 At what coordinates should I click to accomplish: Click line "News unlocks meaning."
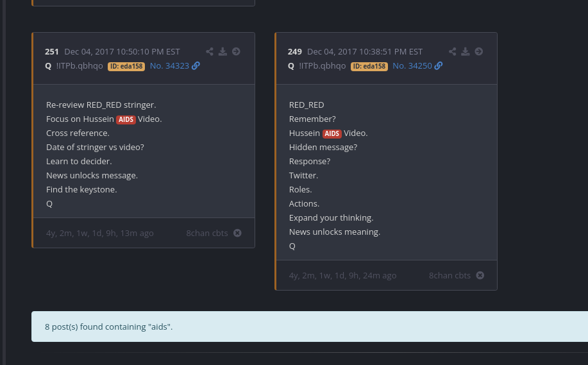coord(335,232)
